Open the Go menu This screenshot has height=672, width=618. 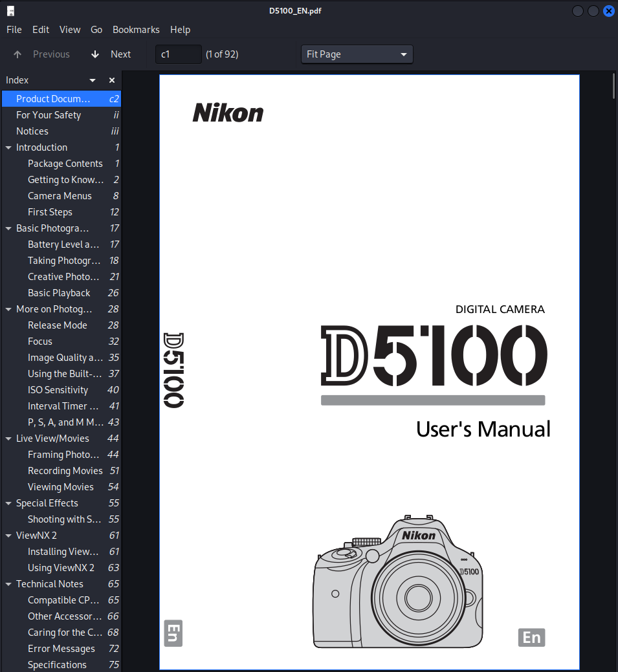(x=96, y=30)
